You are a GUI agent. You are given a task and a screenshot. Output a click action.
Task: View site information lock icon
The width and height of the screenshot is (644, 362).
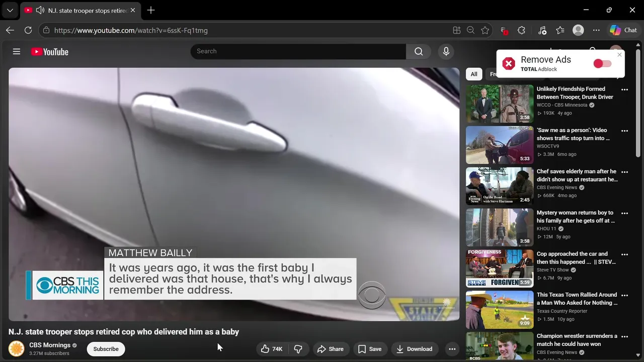tap(46, 30)
